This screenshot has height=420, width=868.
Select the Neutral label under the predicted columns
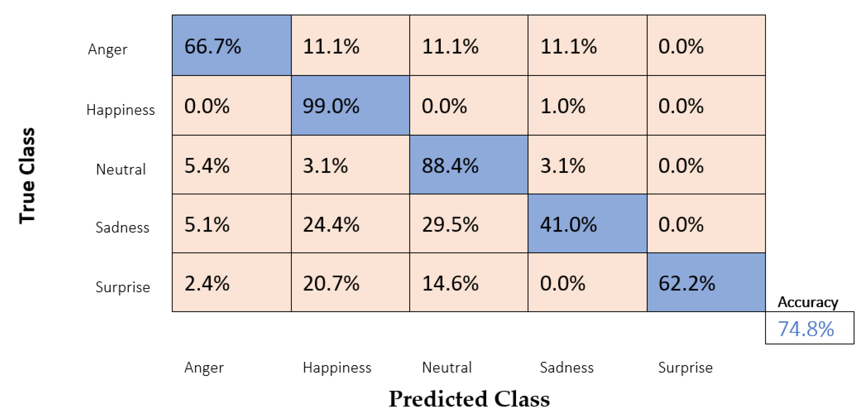tap(446, 367)
